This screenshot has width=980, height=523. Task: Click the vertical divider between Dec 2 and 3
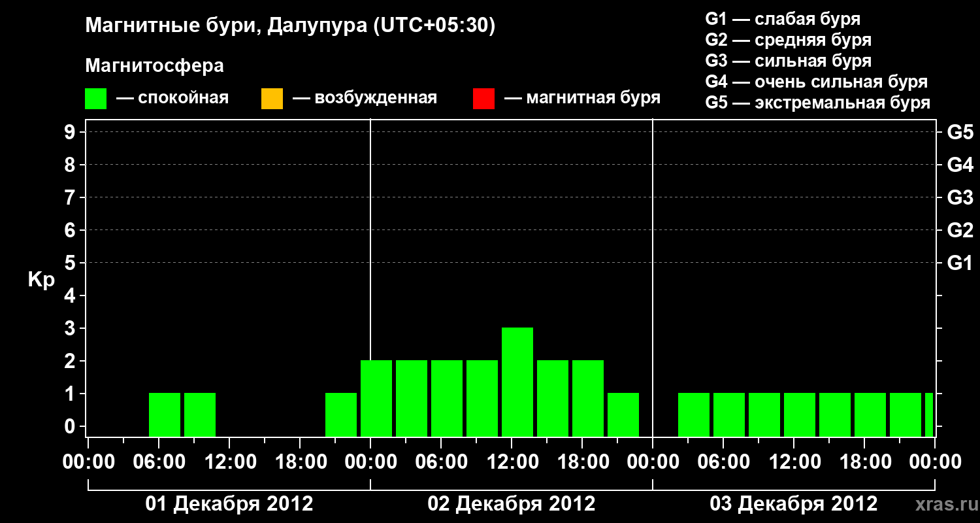653,278
